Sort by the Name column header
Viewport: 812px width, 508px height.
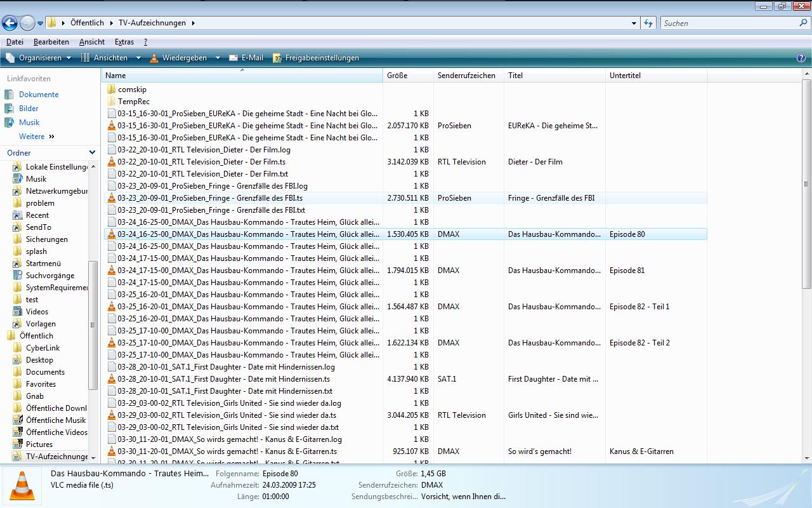[x=242, y=76]
